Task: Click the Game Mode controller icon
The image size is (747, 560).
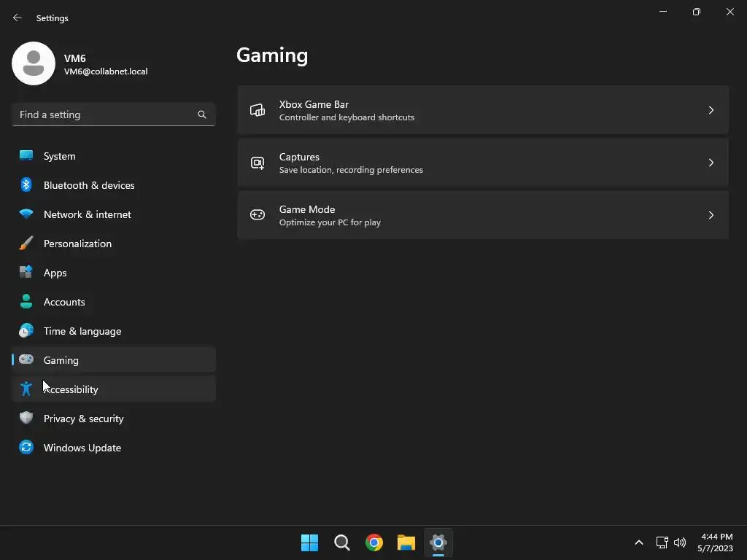Action: click(x=258, y=215)
